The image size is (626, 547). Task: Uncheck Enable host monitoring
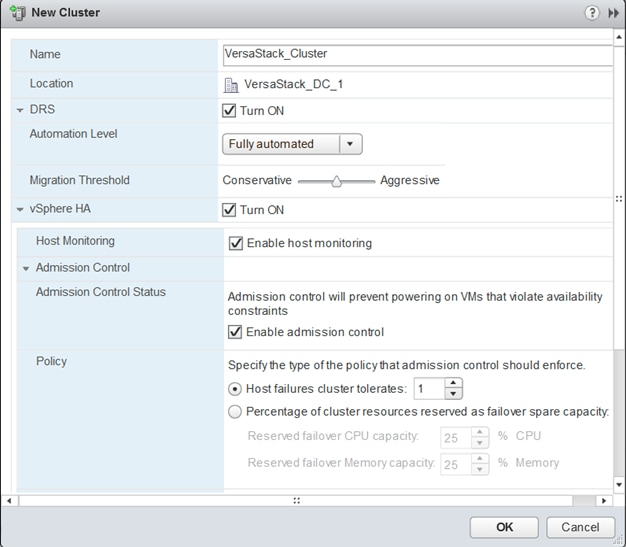pyautogui.click(x=236, y=243)
